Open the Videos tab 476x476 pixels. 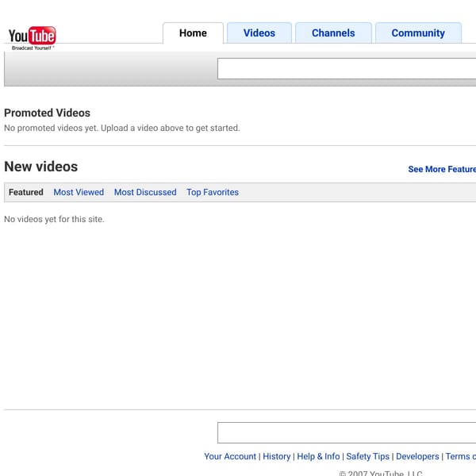(259, 33)
